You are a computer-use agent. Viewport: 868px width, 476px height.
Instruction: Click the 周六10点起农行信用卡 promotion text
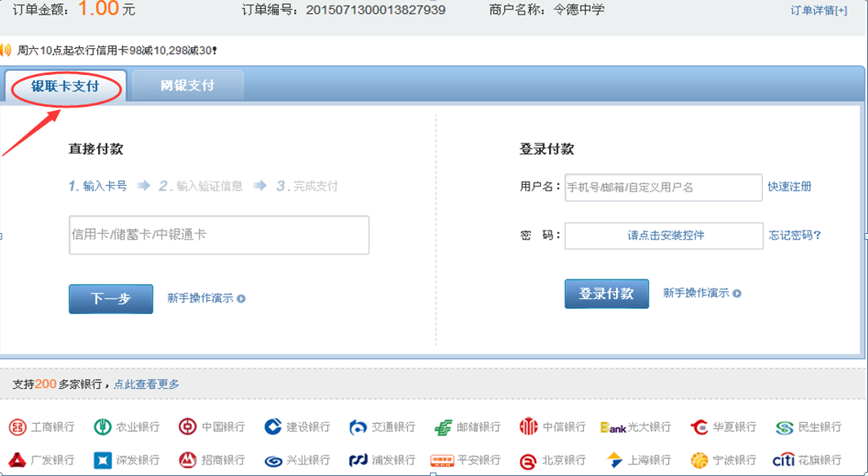[117, 51]
